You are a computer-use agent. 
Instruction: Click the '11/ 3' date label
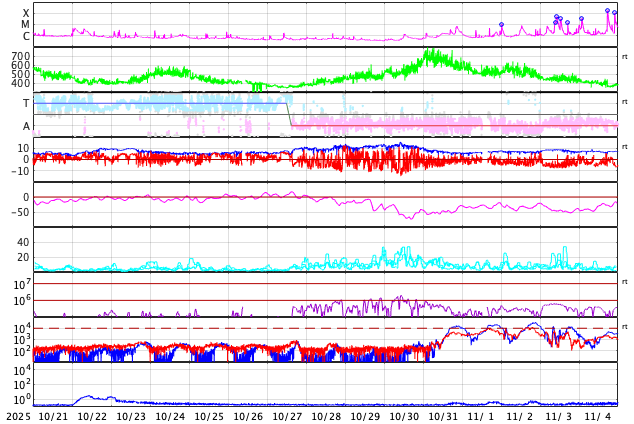pos(559,417)
